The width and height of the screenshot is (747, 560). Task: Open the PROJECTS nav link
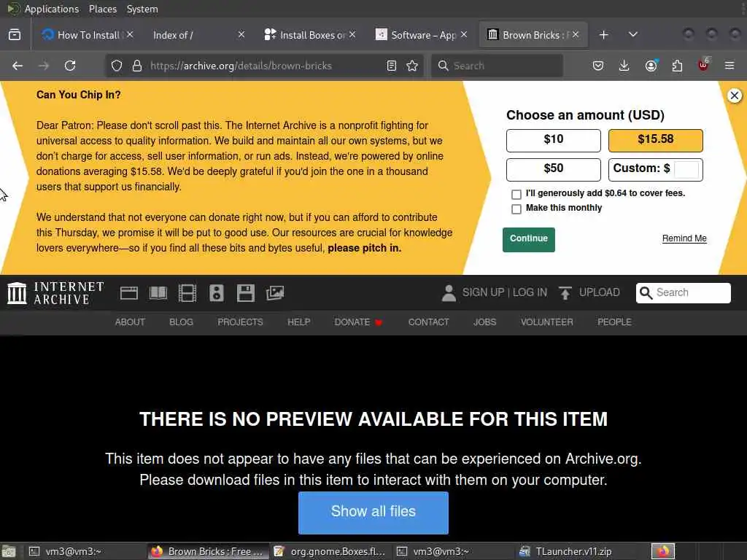pos(240,322)
